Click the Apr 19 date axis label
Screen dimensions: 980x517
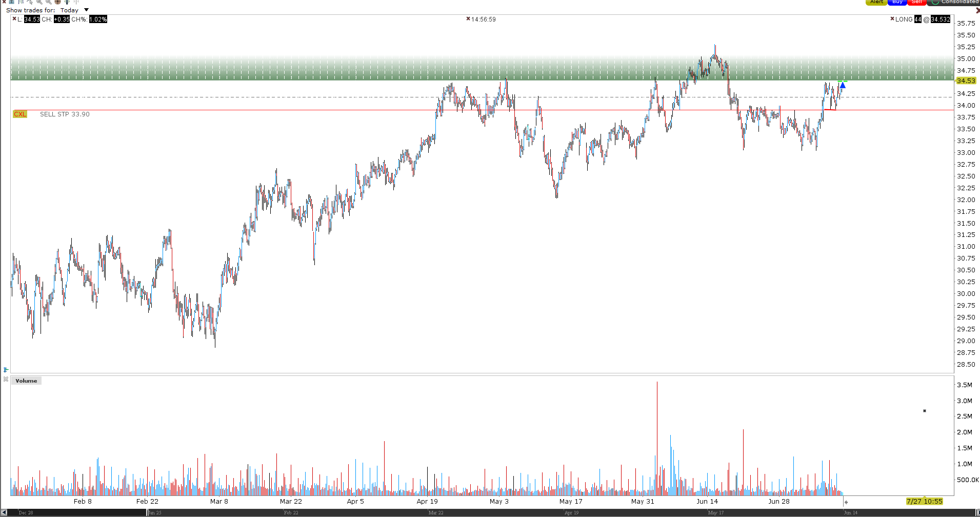pyautogui.click(x=427, y=501)
